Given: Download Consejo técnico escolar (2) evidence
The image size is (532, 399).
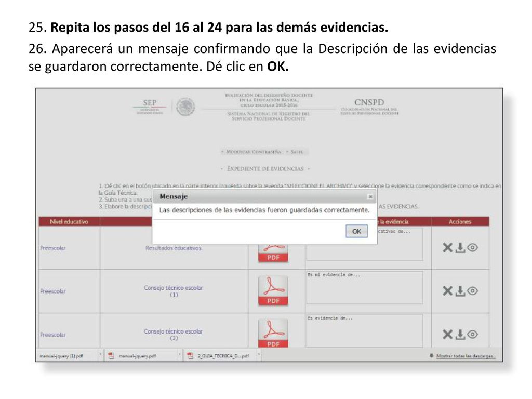Looking at the screenshot, I should [460, 334].
